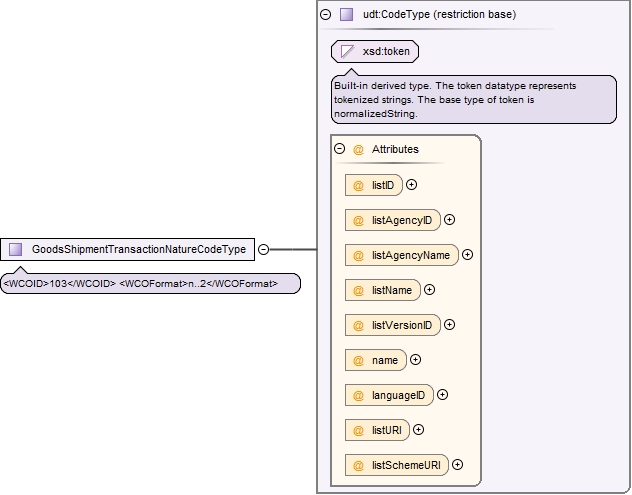Click the purple square icon of GoodsShipmentTransactionNatureCodeType
Screen dimensions: 632x495
click(16, 250)
